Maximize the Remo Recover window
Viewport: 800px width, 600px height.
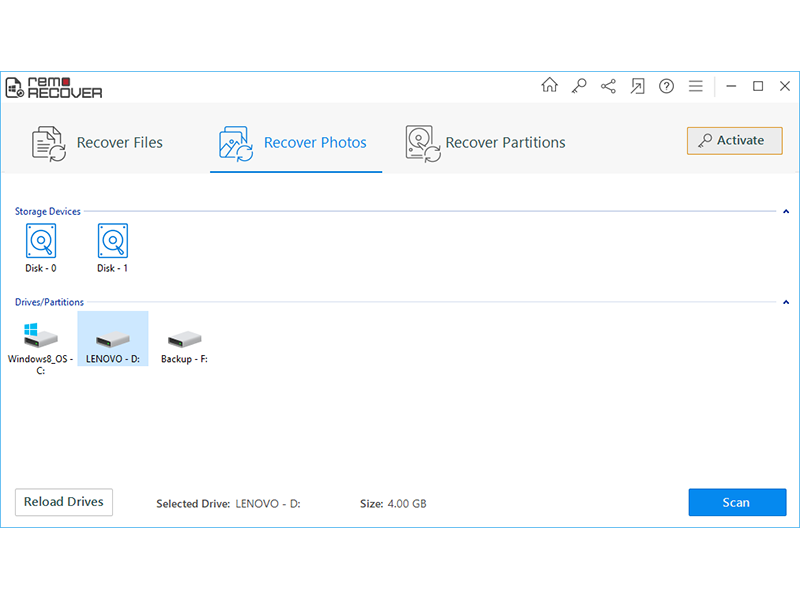coord(758,86)
